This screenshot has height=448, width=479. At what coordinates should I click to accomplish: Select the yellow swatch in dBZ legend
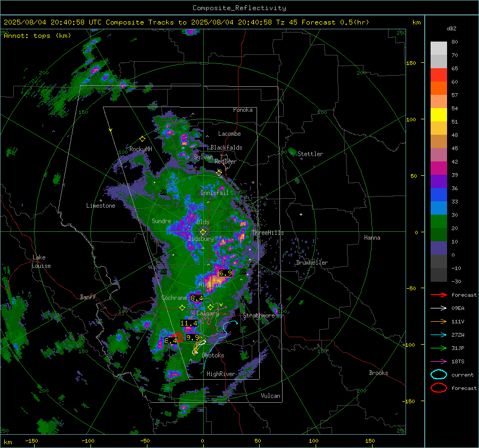(x=439, y=115)
